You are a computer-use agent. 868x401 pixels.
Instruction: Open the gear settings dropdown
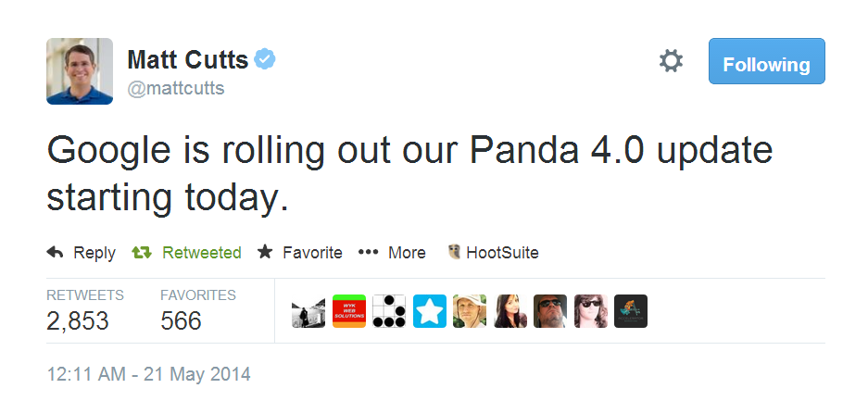click(x=671, y=62)
